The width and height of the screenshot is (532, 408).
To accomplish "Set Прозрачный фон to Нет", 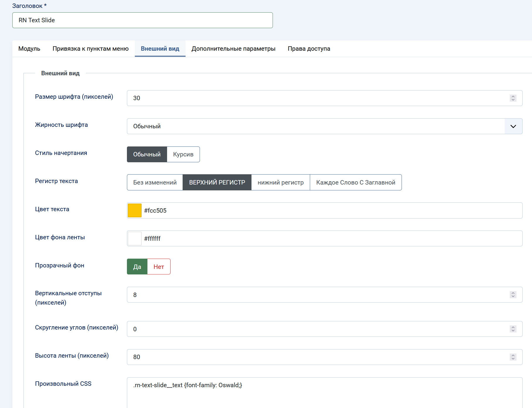I will coord(159,267).
